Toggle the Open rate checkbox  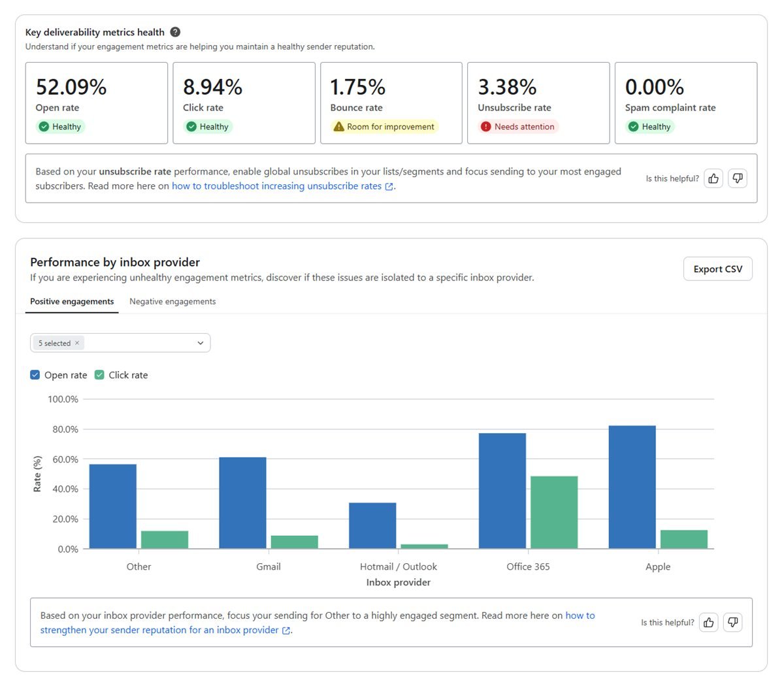click(35, 375)
